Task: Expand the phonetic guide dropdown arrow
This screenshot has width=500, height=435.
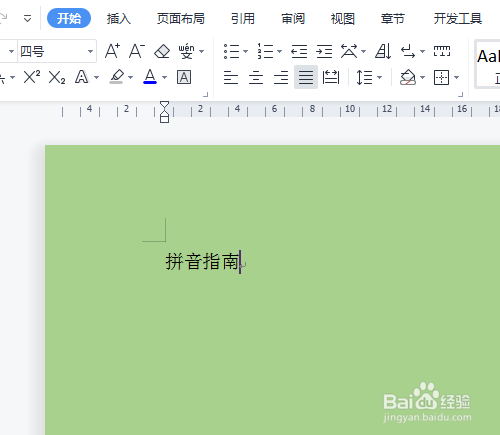Action: point(201,51)
